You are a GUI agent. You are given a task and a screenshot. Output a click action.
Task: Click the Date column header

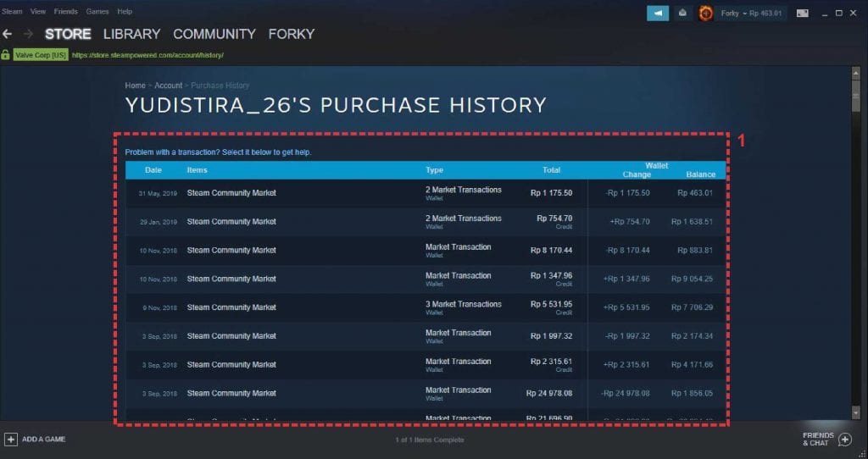(x=153, y=170)
